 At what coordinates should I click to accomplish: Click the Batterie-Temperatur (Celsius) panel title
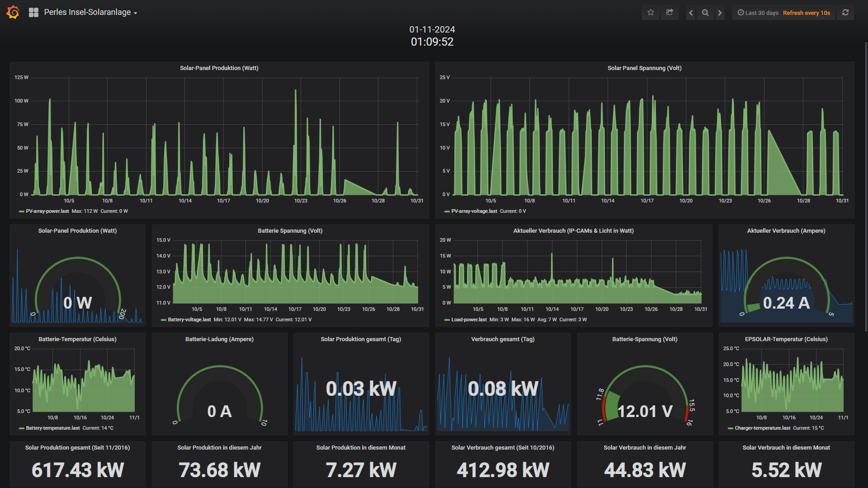[x=77, y=339]
